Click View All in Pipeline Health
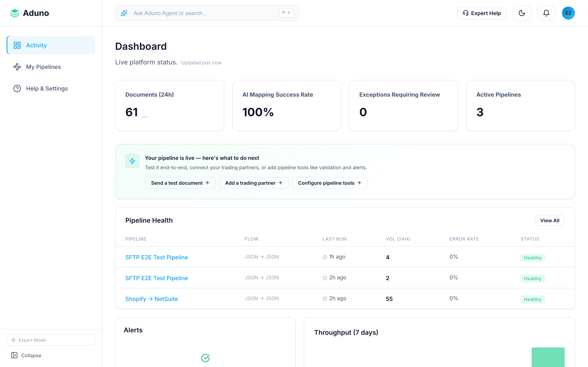Screen dimensions: 588x367 point(550,220)
